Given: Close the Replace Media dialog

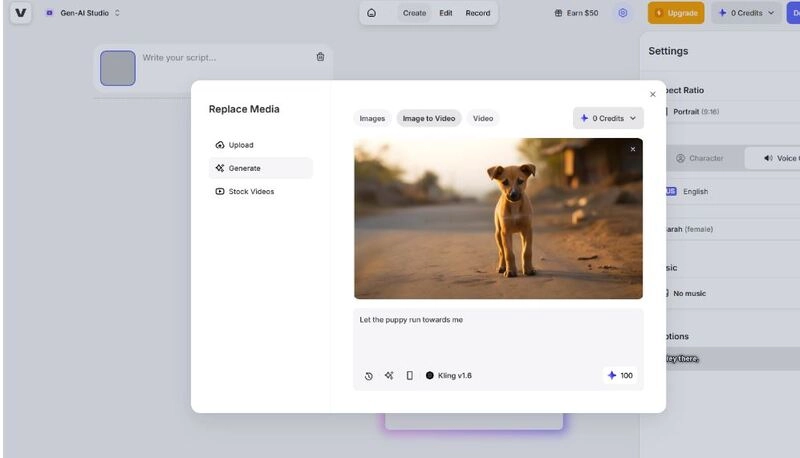Looking at the screenshot, I should click(653, 94).
